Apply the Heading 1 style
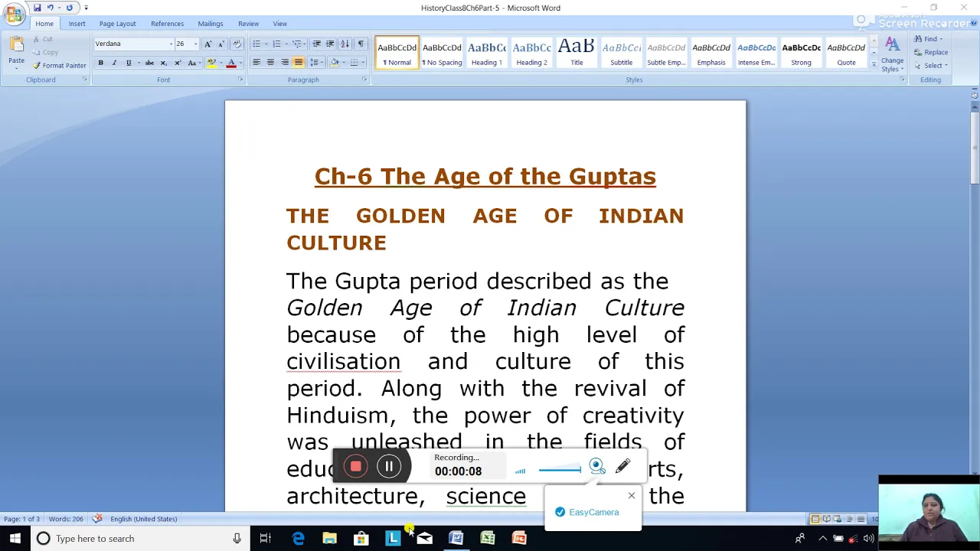The width and height of the screenshot is (980, 551). click(487, 53)
